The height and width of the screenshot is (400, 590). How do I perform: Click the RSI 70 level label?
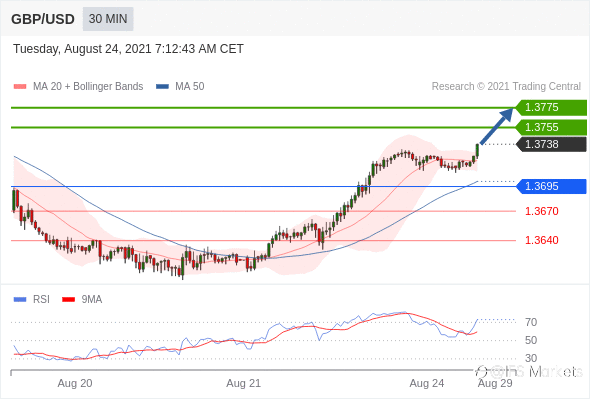(x=531, y=322)
